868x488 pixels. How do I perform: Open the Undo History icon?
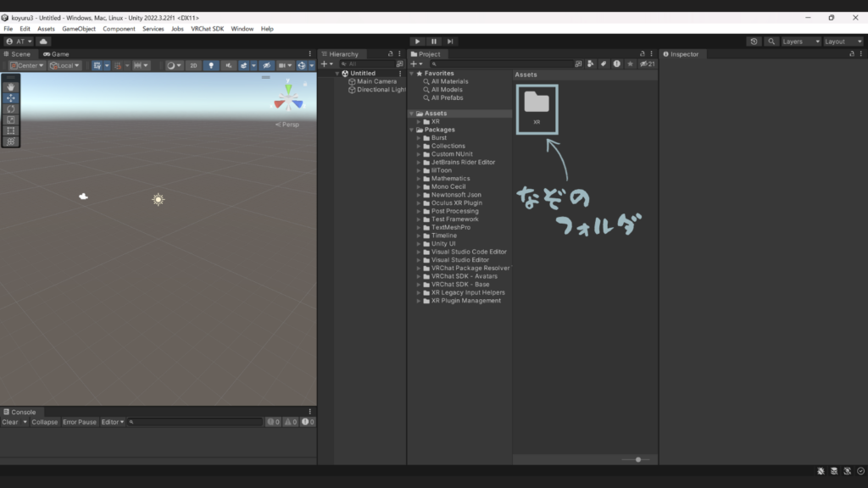(x=754, y=41)
